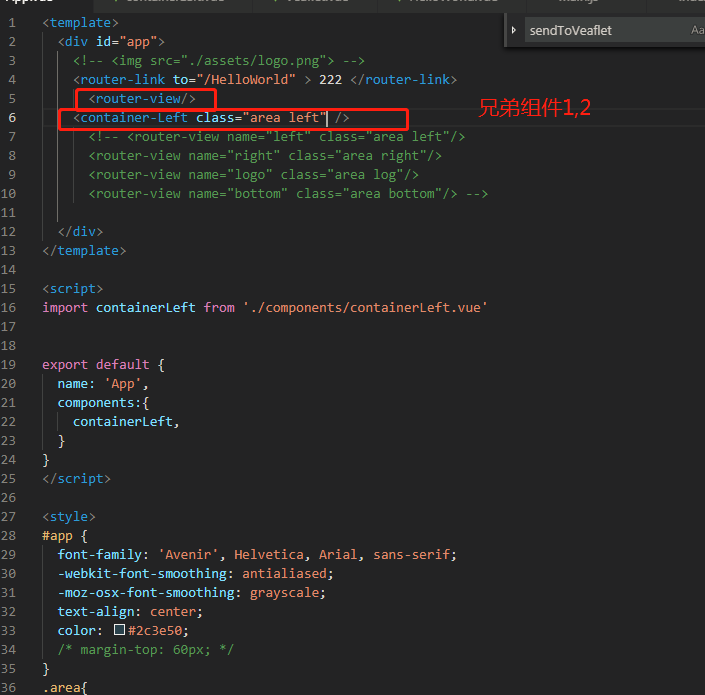Image resolution: width=705 pixels, height=695 pixels.
Task: Click the './components/containerLeft.vue' import path
Action: 365,308
